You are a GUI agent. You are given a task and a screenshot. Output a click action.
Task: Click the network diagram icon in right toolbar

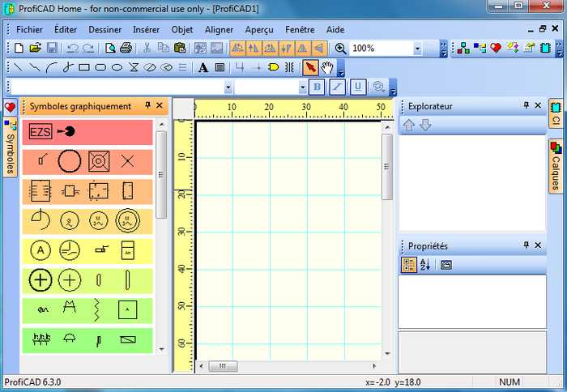(x=463, y=48)
